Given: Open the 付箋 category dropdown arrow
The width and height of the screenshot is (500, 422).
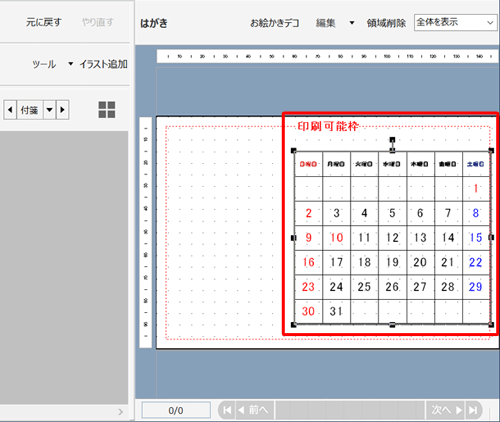Looking at the screenshot, I should [49, 110].
